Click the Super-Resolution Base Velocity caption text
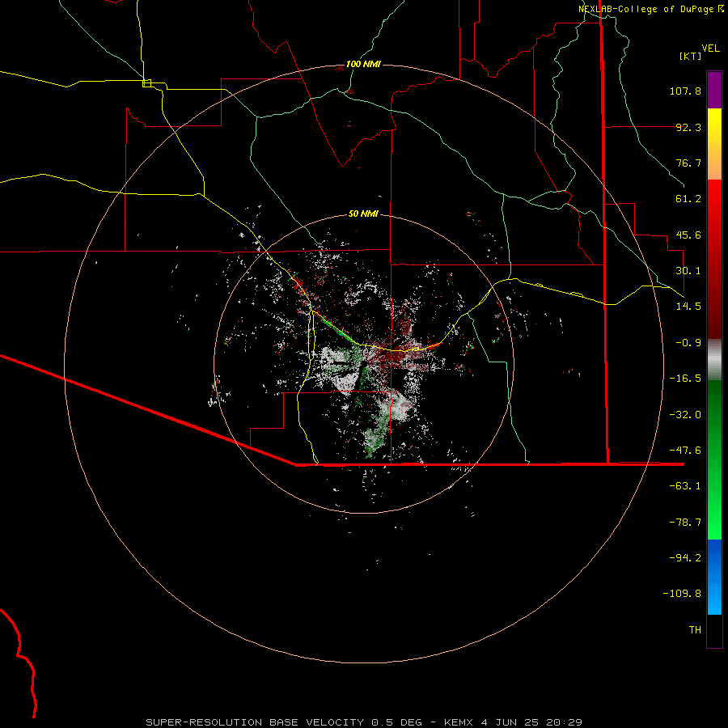 [x=363, y=722]
